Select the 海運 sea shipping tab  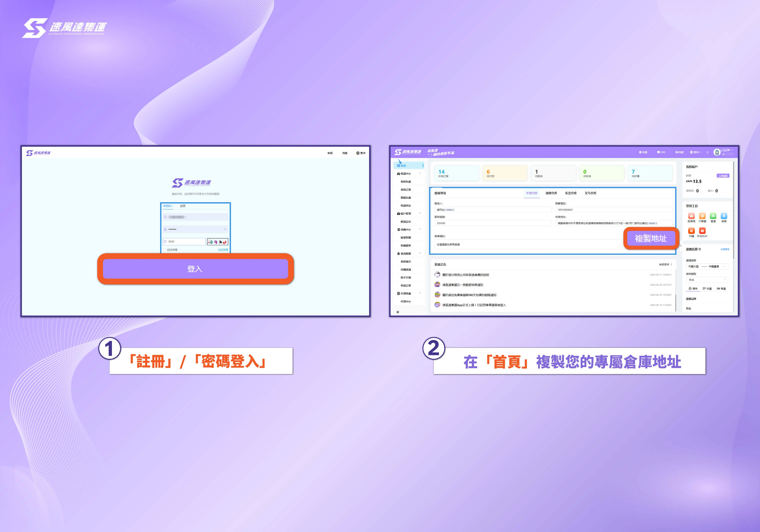(721, 289)
